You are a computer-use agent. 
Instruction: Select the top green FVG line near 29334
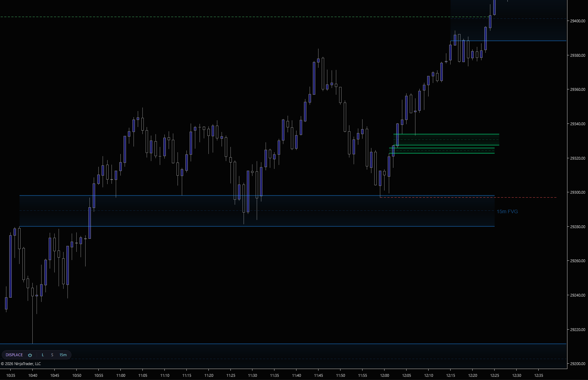point(446,134)
